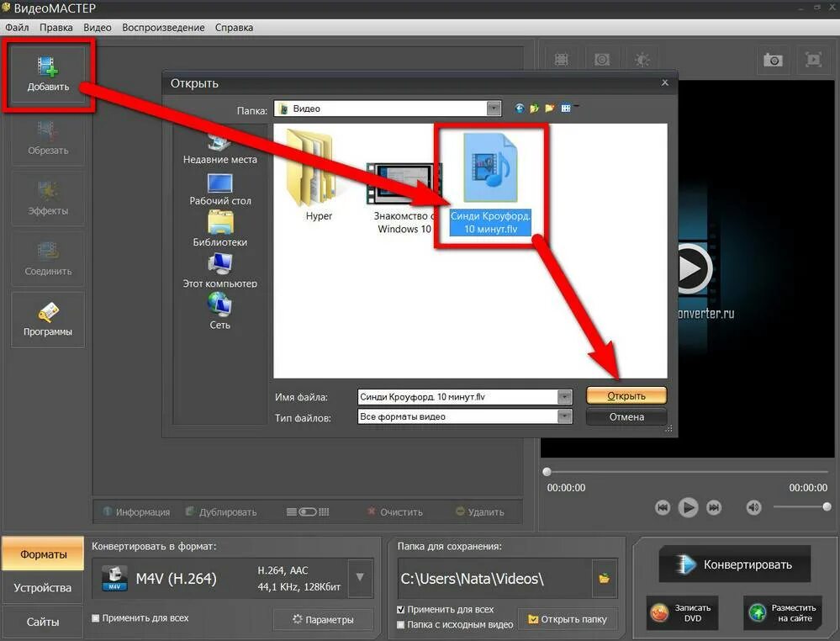Expand the Папка folder dropdown
Viewport: 840px width, 641px height.
(494, 109)
